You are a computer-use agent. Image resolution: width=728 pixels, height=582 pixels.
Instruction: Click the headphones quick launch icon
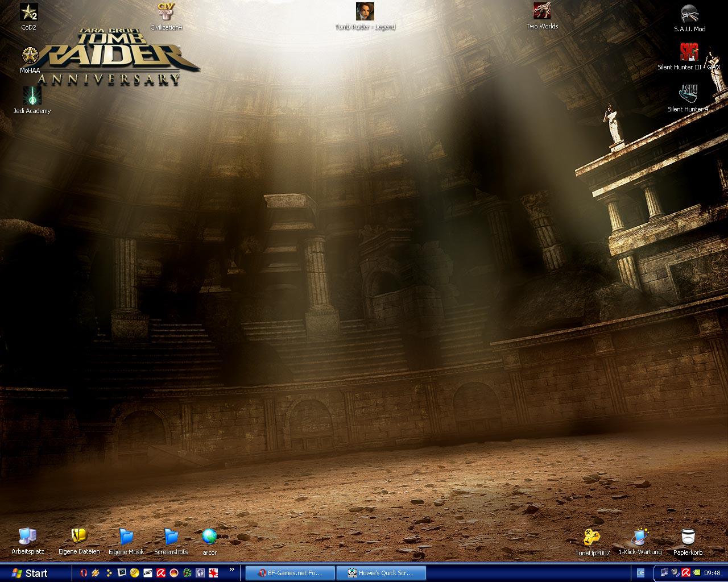coord(200,573)
